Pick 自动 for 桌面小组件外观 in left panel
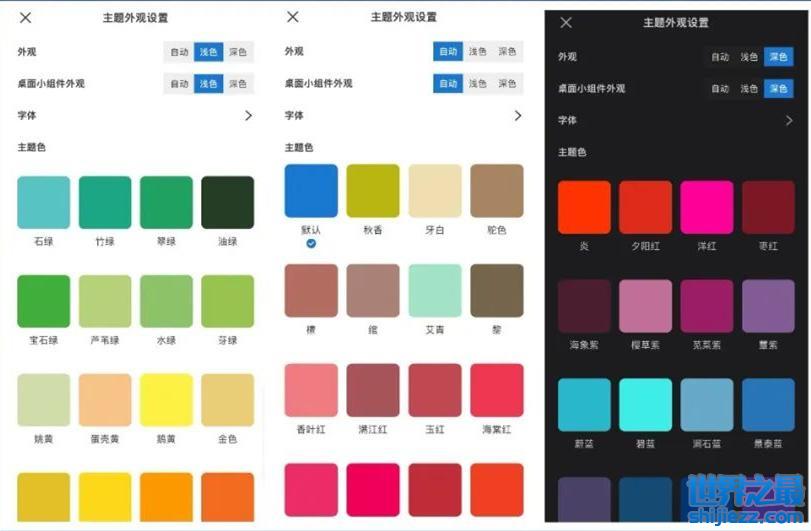Image resolution: width=811 pixels, height=531 pixels. (179, 84)
